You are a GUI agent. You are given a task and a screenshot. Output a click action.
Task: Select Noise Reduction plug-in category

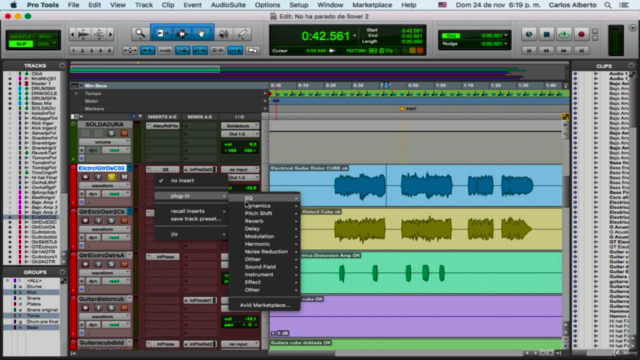click(x=264, y=251)
